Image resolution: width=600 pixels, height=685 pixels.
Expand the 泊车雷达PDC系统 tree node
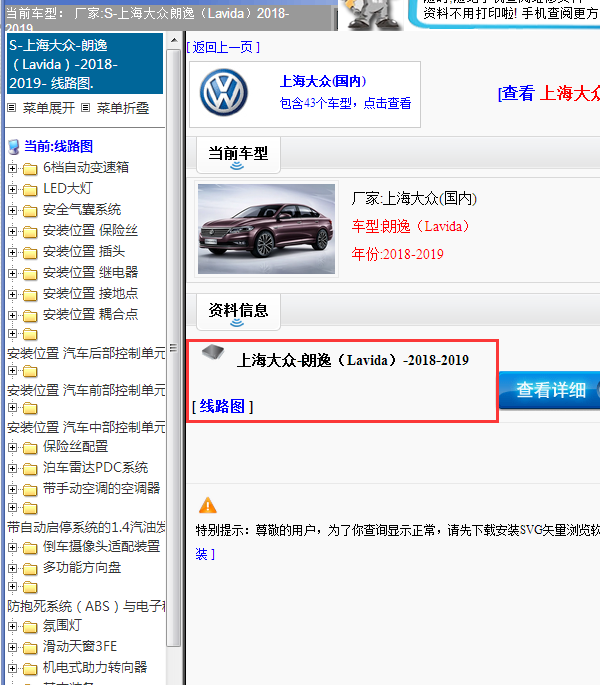tap(13, 468)
